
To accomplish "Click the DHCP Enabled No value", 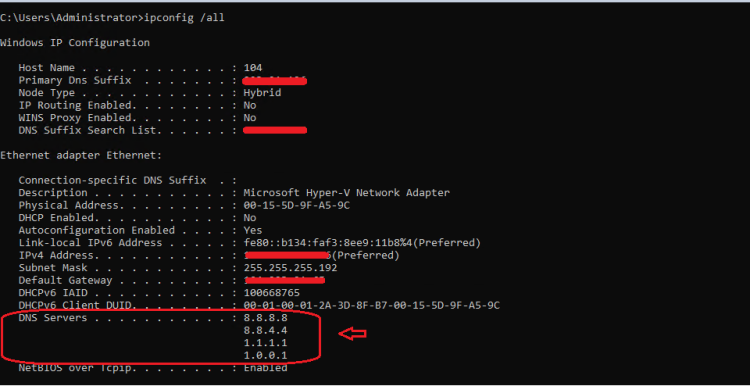I will point(250,218).
